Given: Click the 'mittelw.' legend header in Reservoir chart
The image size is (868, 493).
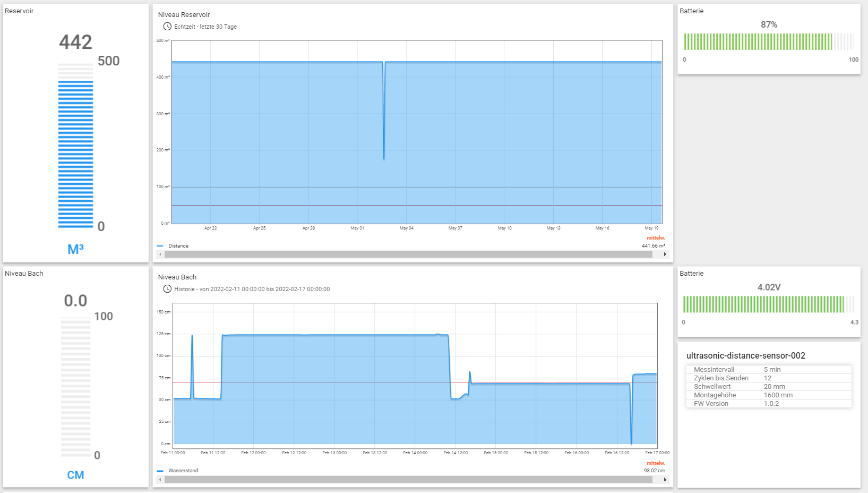Looking at the screenshot, I should pos(655,238).
